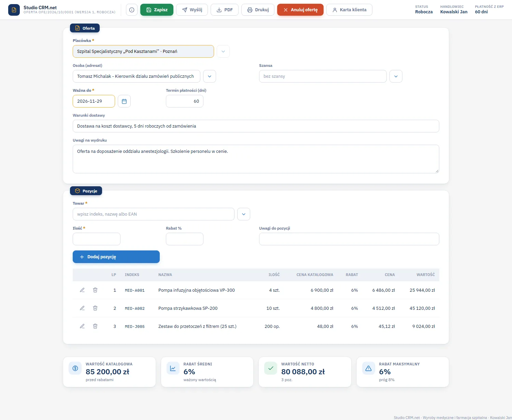Image resolution: width=512 pixels, height=420 pixels.
Task: Click the value 45 120,00 zł
Action: coord(422,308)
